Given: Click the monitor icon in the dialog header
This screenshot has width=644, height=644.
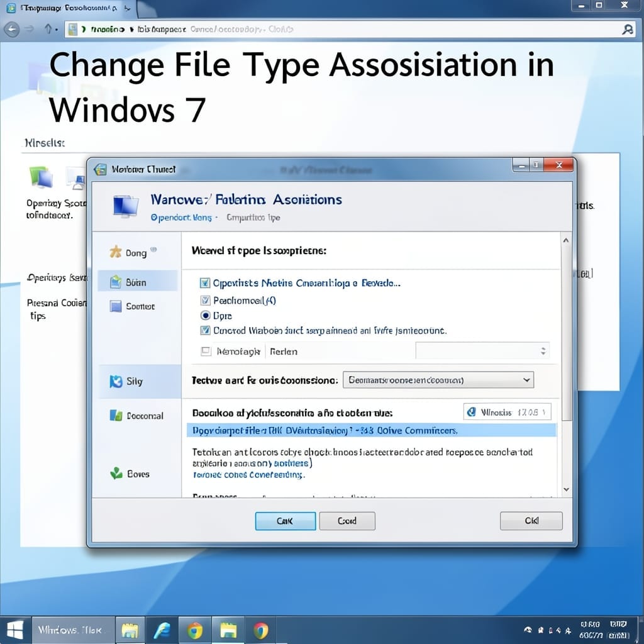Looking at the screenshot, I should [125, 206].
